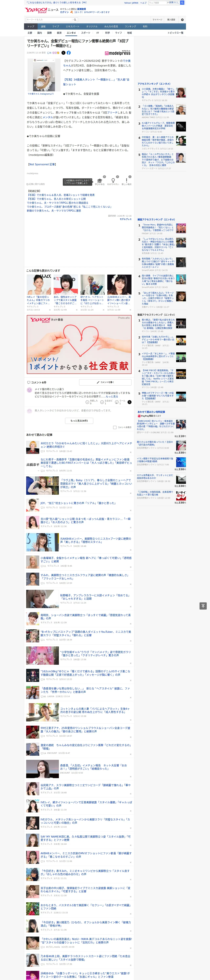Image resolution: width=210 pixels, height=980 pixels.
Task: Select the スポーツ category
Action: (86, 33)
